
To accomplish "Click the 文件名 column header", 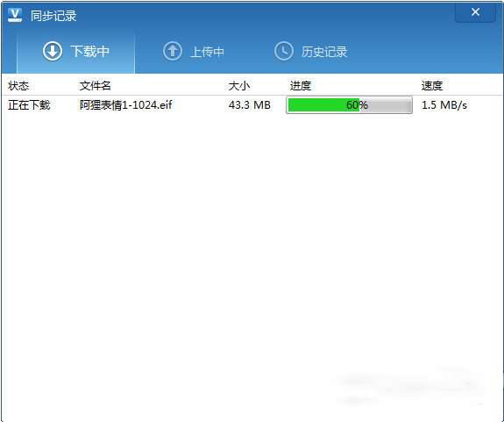I will (x=96, y=86).
